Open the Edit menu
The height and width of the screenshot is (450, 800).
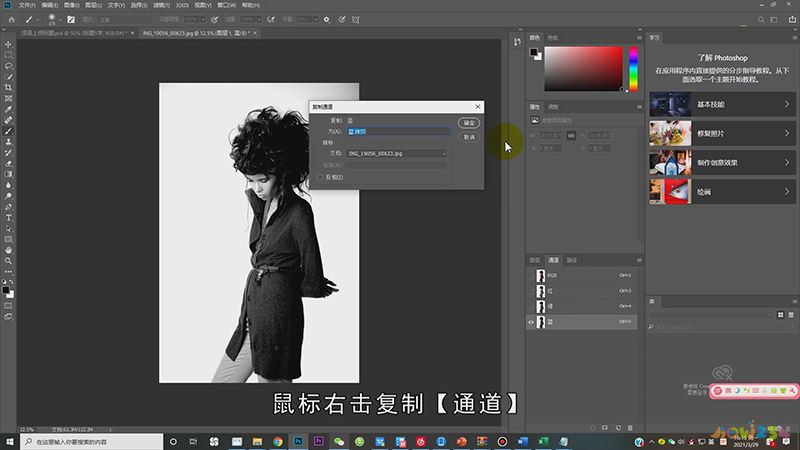point(49,5)
